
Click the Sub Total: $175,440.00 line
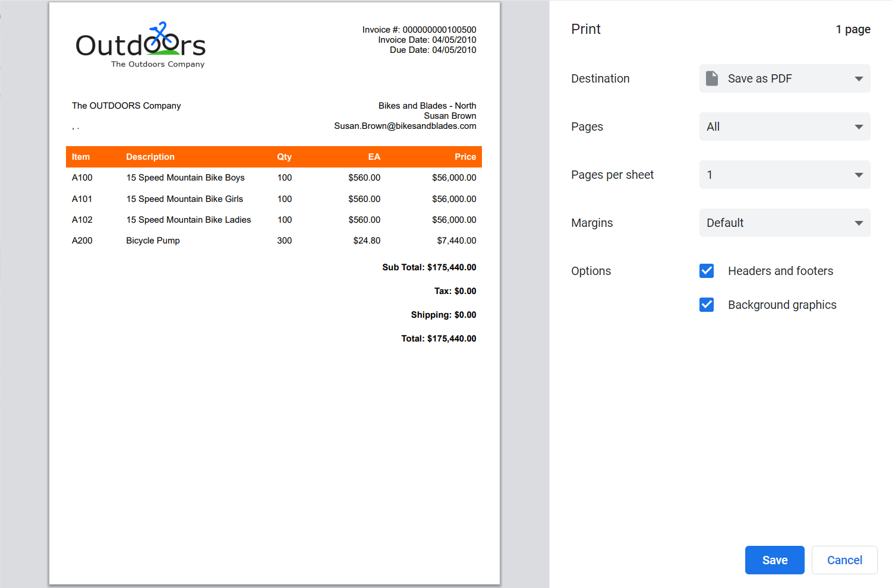pos(429,267)
